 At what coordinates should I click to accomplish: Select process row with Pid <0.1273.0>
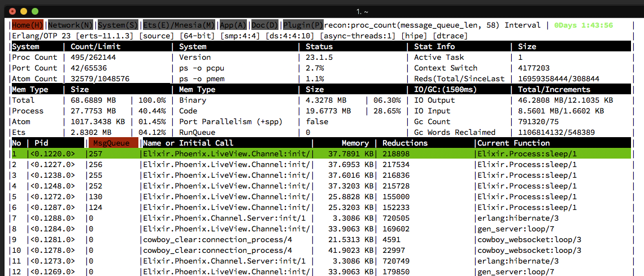(322, 261)
